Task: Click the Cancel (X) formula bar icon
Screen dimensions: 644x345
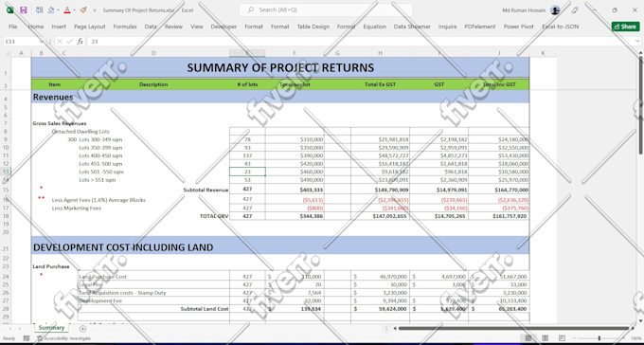Action: pyautogui.click(x=60, y=42)
